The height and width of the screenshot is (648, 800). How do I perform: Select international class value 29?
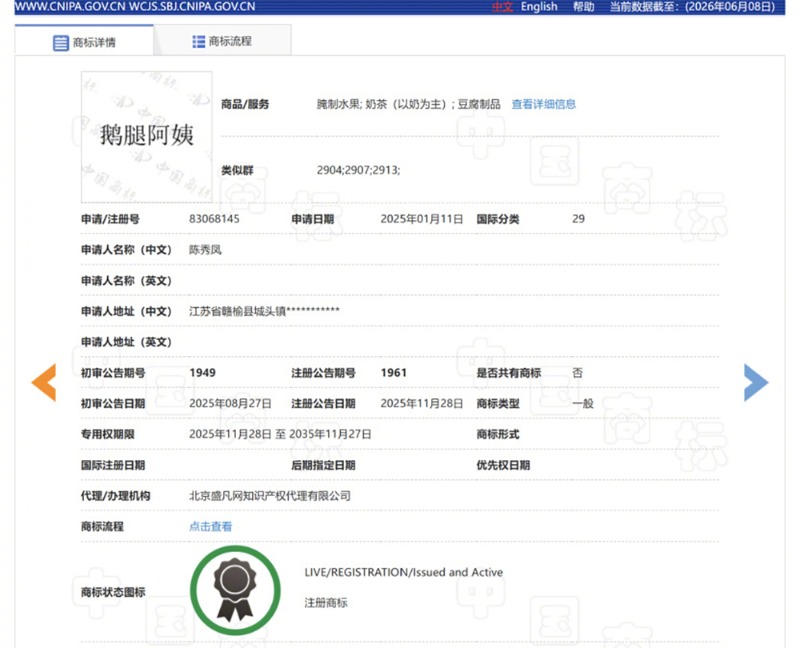click(579, 219)
